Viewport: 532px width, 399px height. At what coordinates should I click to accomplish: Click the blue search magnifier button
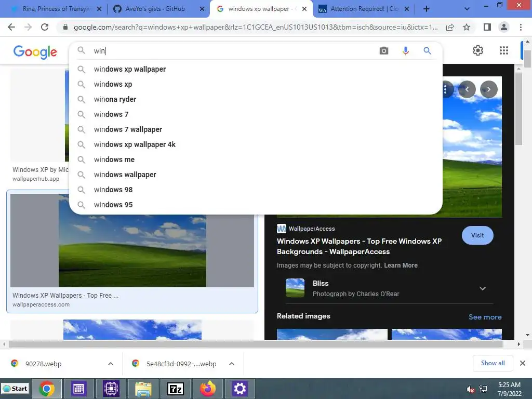click(427, 51)
